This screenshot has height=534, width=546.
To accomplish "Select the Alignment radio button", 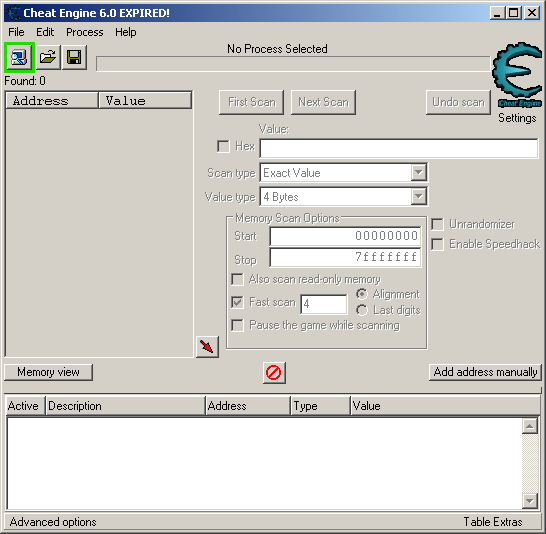I will coord(362,294).
